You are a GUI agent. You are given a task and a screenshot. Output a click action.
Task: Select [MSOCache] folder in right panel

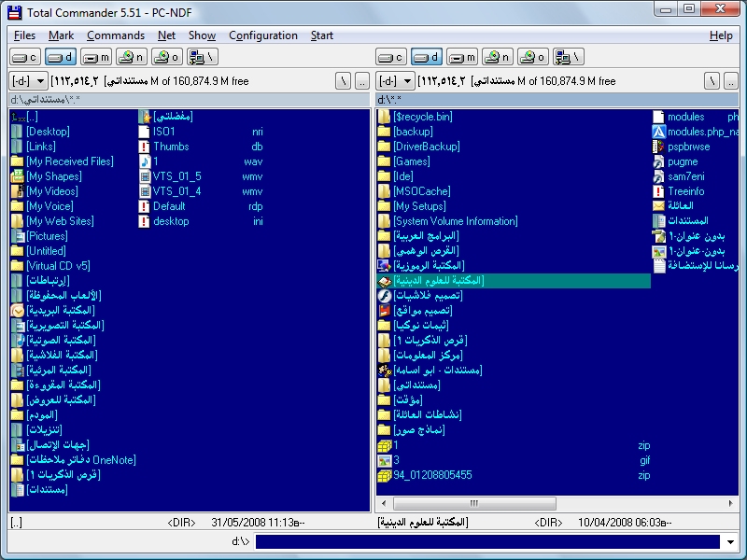pos(415,191)
